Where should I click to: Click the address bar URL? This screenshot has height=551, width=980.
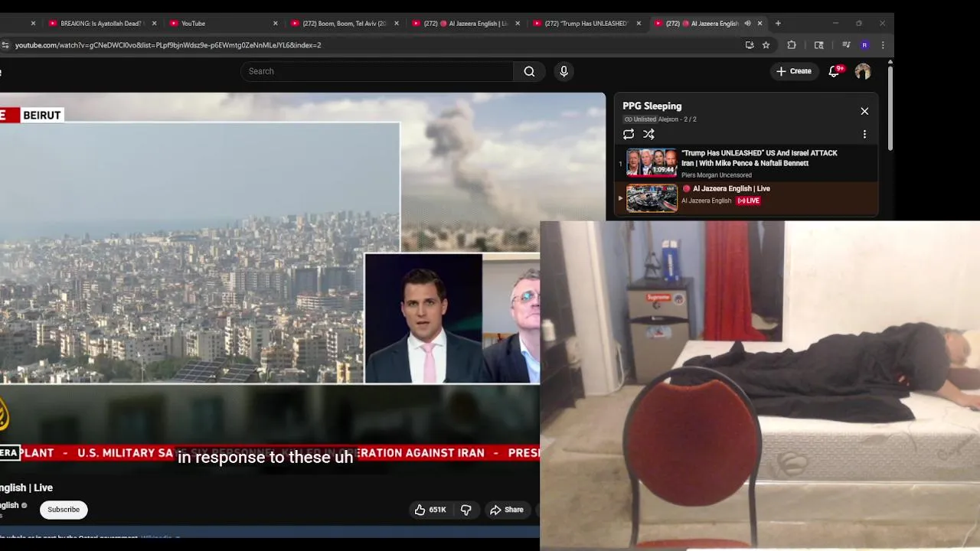point(168,45)
